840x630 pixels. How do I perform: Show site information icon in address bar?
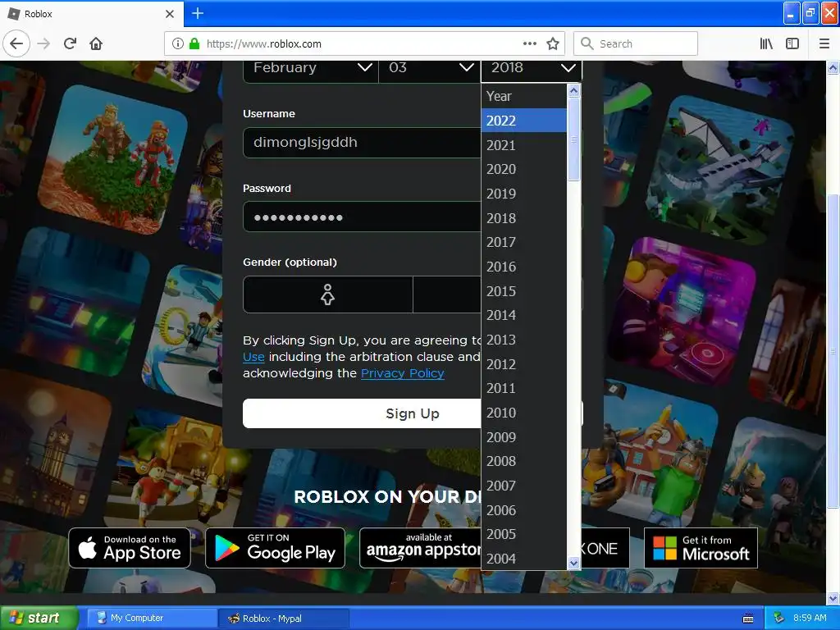point(178,43)
